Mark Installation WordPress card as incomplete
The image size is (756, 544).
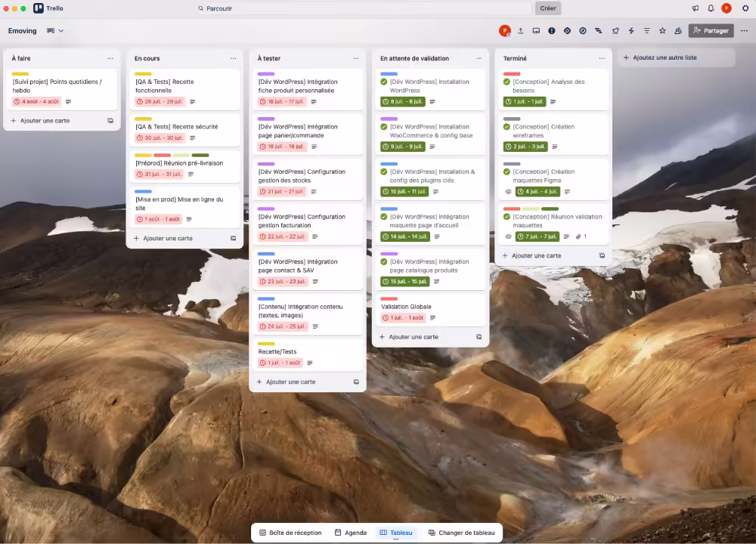pyautogui.click(x=384, y=82)
